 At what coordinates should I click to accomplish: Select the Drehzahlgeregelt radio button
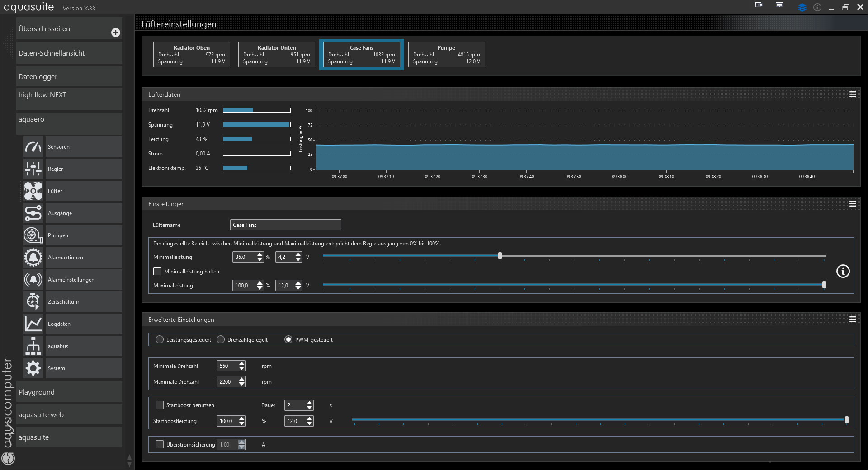coord(221,339)
